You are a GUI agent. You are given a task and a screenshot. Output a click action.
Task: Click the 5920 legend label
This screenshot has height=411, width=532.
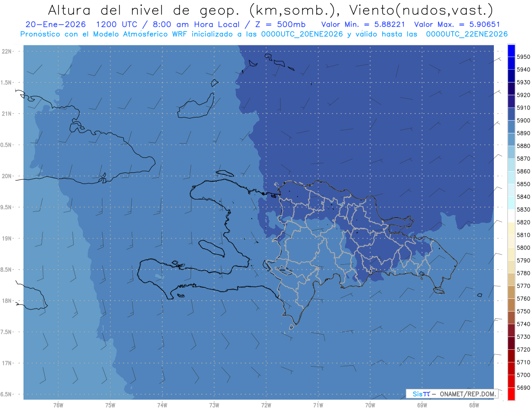point(523,95)
